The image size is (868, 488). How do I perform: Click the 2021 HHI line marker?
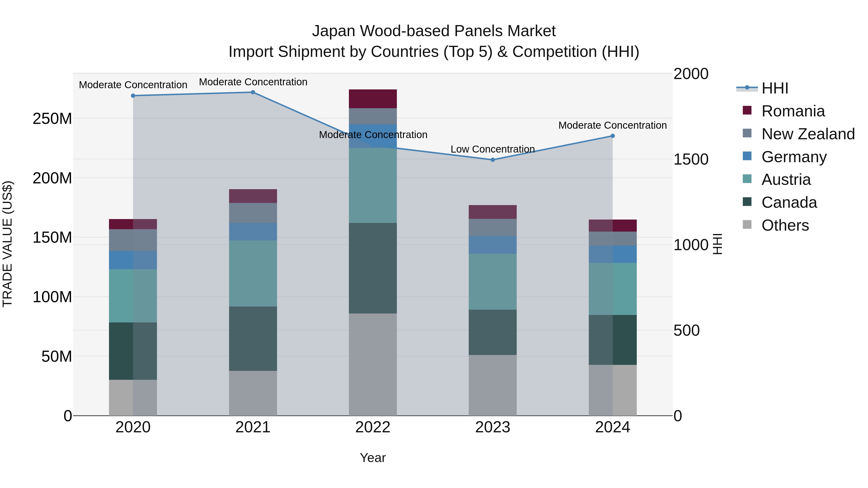pyautogui.click(x=253, y=92)
